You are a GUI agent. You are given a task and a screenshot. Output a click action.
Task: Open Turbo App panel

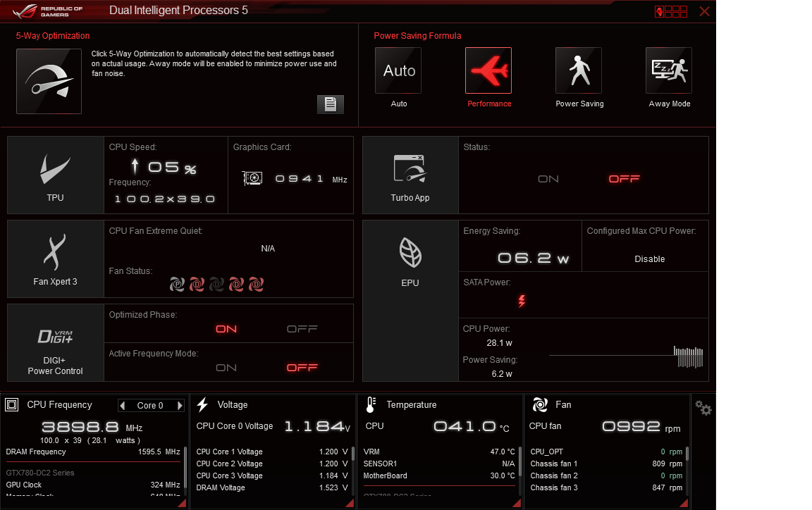click(x=410, y=175)
